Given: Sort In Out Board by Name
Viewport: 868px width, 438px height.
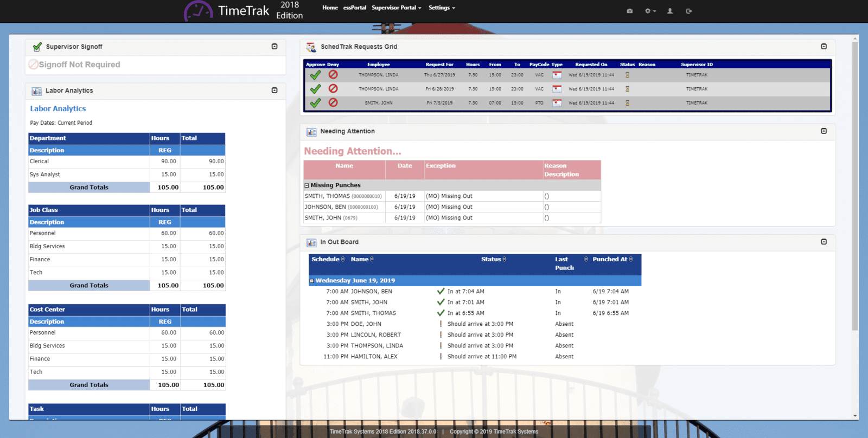Looking at the screenshot, I should [x=372, y=259].
